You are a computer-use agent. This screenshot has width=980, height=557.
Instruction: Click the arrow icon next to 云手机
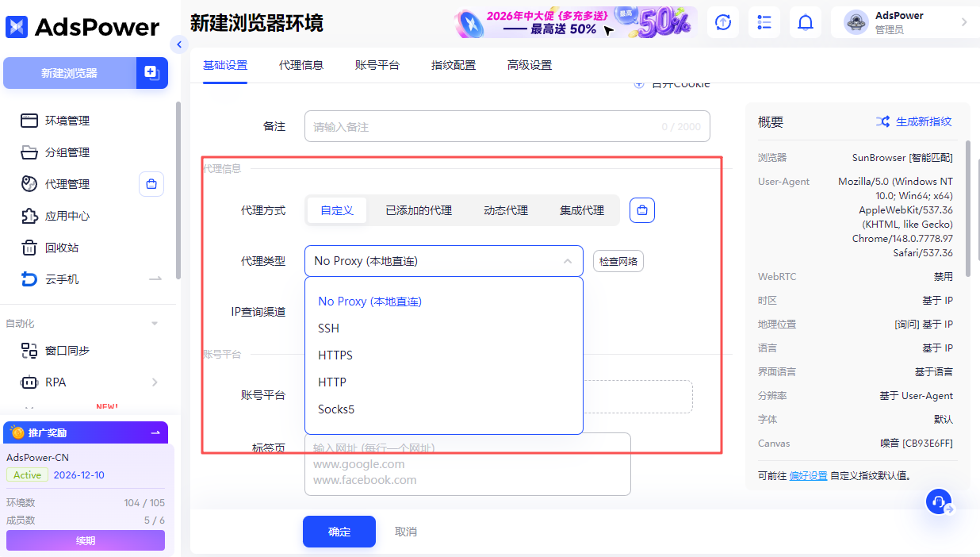click(x=155, y=279)
